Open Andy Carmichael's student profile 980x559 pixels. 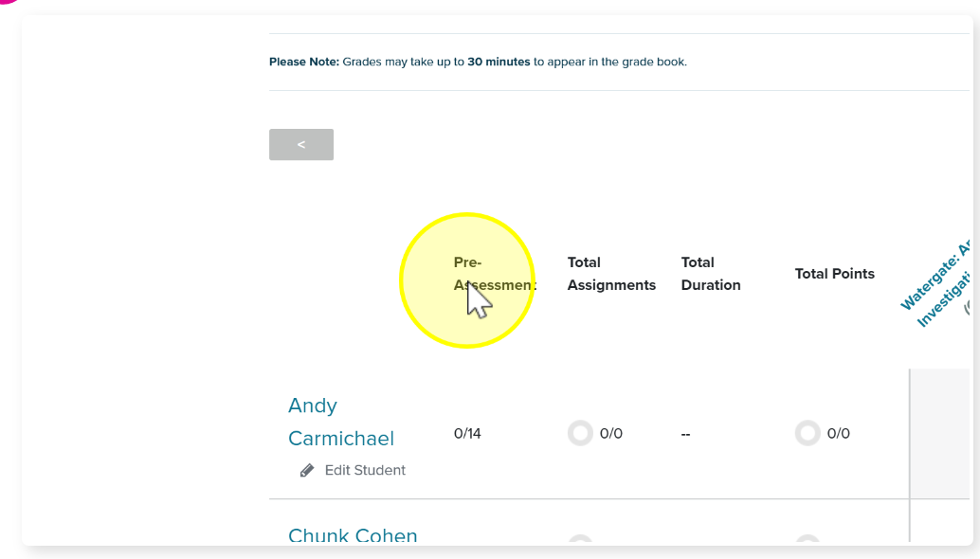point(341,422)
